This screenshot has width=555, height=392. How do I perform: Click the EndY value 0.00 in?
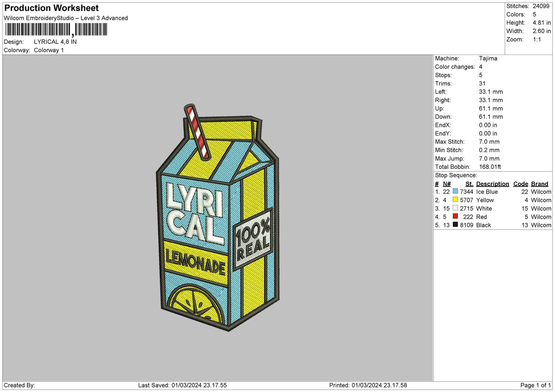(x=488, y=133)
